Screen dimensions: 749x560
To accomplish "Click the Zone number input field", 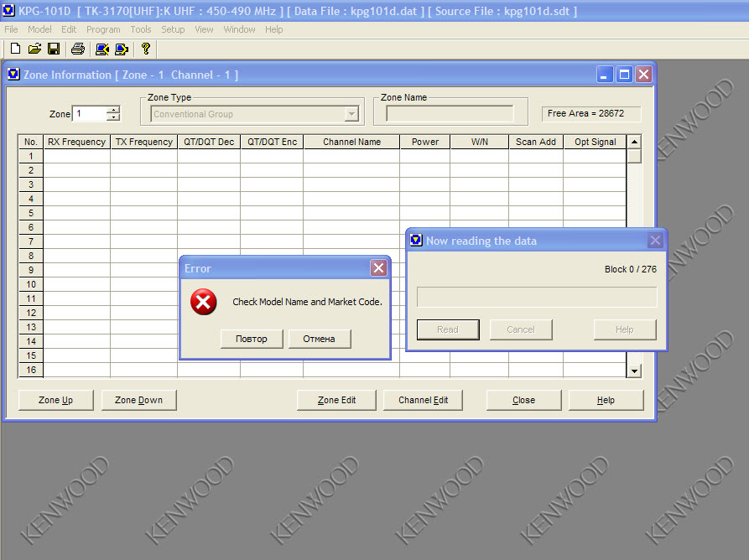I will click(90, 114).
